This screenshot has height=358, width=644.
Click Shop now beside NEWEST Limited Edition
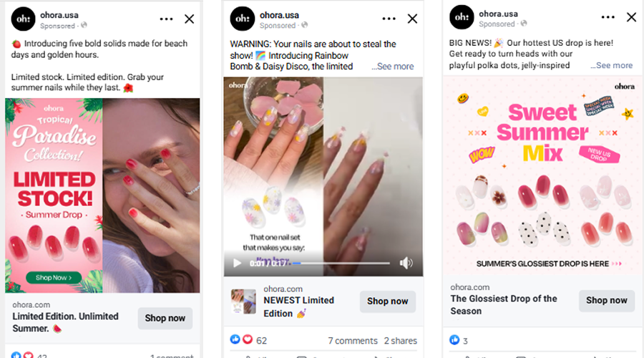click(387, 301)
